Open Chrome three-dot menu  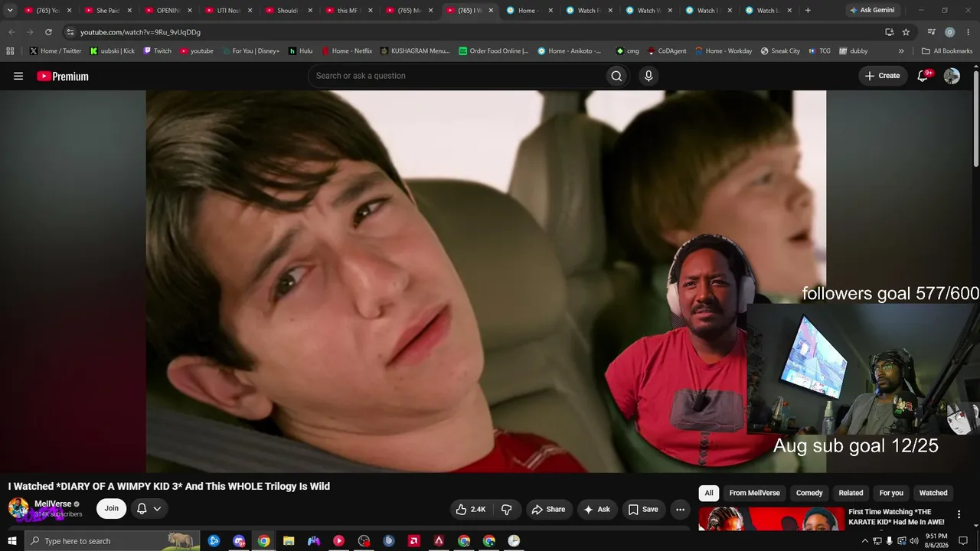click(x=969, y=32)
